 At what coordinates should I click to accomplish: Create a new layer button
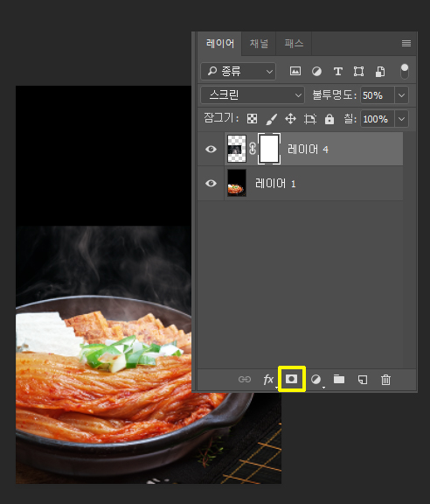click(363, 380)
